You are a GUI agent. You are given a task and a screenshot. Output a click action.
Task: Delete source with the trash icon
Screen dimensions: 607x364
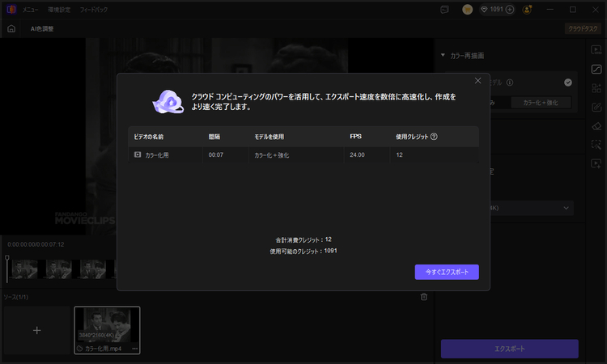tap(423, 297)
